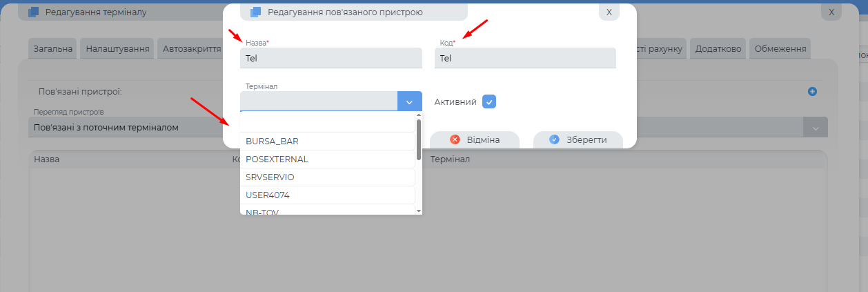This screenshot has height=292, width=868.
Task: Switch to the Загальна tab
Action: pyautogui.click(x=53, y=49)
